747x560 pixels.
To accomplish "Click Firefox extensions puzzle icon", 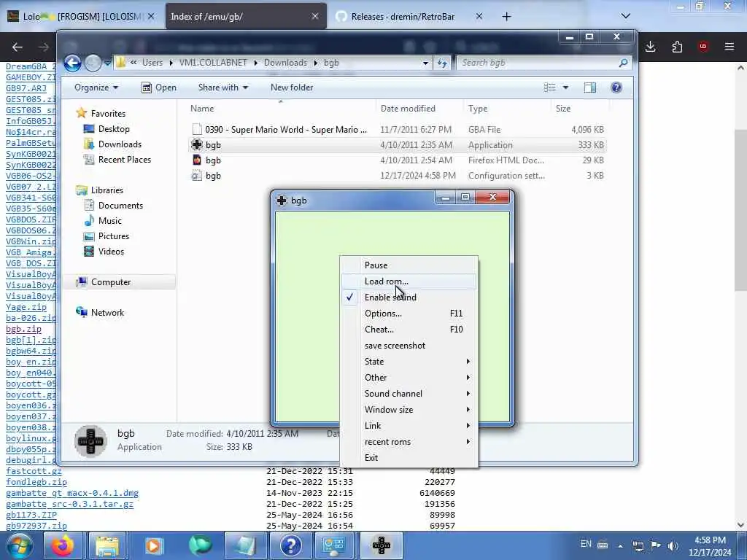I will pyautogui.click(x=677, y=47).
